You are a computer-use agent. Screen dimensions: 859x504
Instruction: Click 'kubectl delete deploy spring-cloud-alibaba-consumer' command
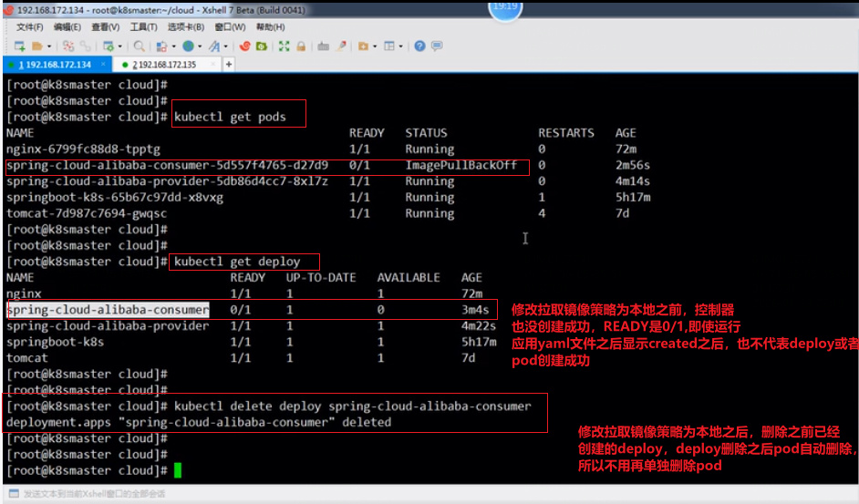point(353,406)
